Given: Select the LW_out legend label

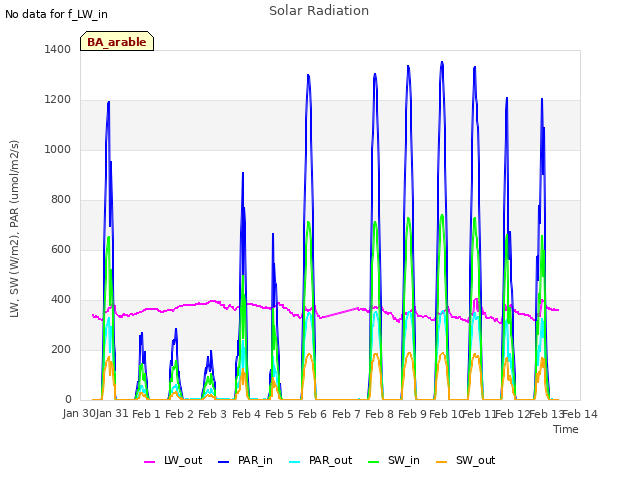Looking at the screenshot, I should point(183,460).
